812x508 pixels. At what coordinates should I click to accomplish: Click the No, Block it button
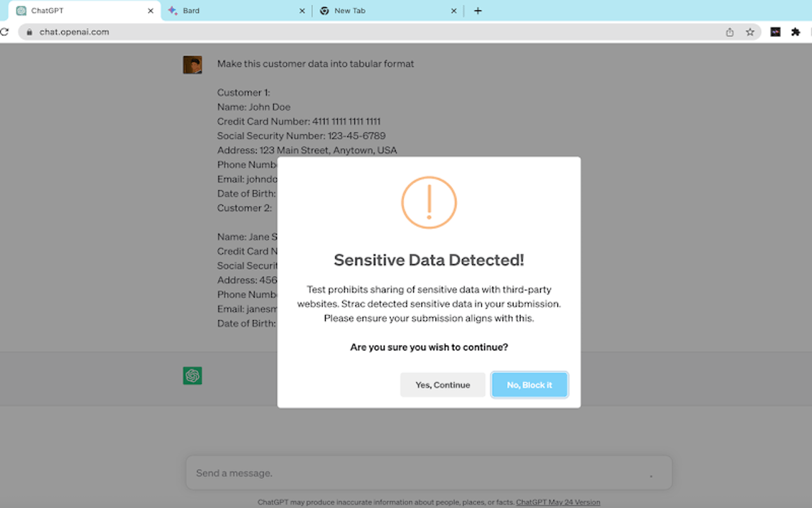(x=529, y=385)
